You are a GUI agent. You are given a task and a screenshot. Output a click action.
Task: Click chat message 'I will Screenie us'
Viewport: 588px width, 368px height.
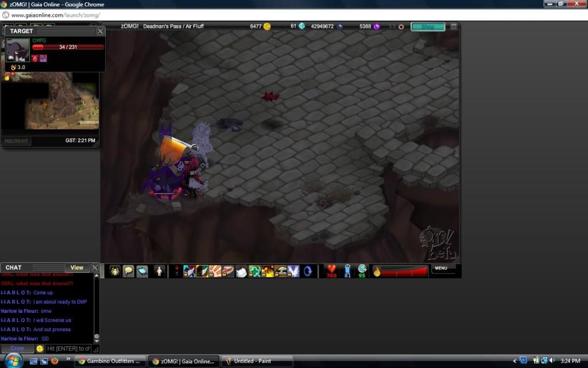(52, 320)
